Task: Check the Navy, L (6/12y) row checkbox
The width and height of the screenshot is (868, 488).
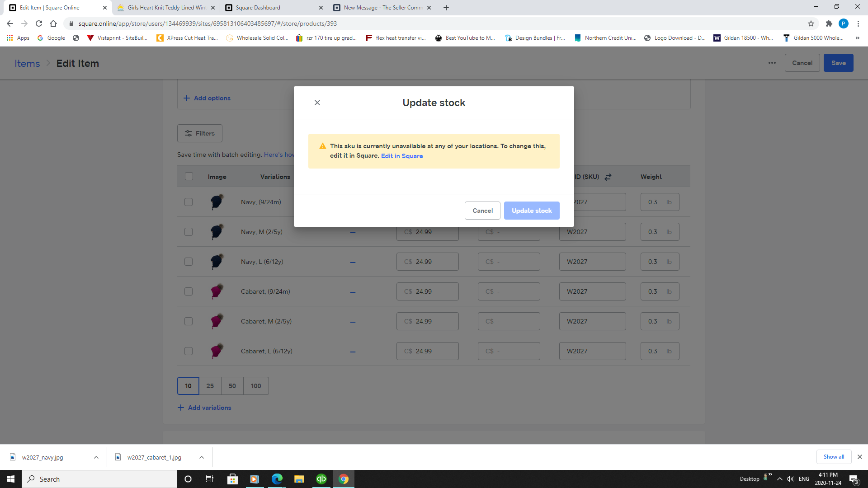Action: (x=189, y=262)
